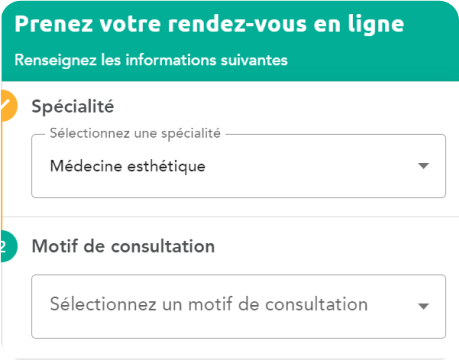Expand the Sélectionnez un motif de consultation dropdown
459x360 pixels.
[x=238, y=306]
